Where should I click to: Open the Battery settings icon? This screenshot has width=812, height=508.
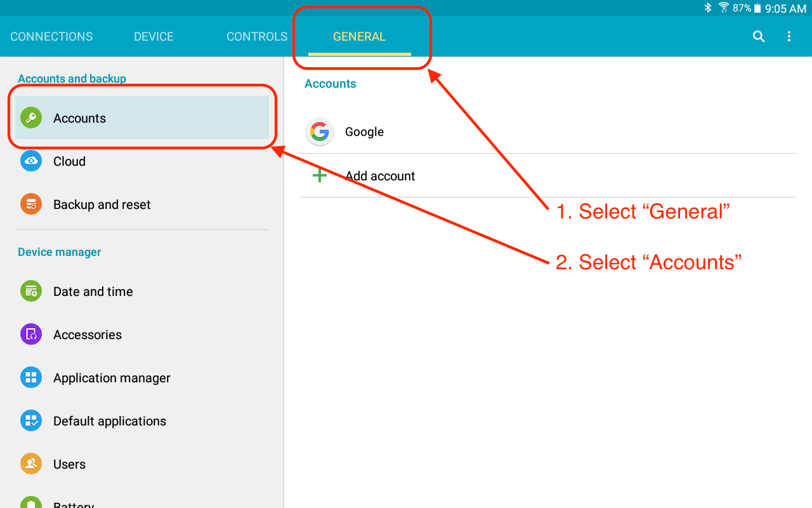[x=30, y=503]
